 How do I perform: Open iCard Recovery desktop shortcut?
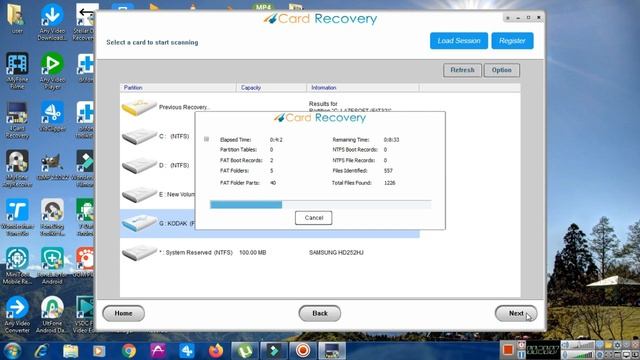(x=17, y=120)
